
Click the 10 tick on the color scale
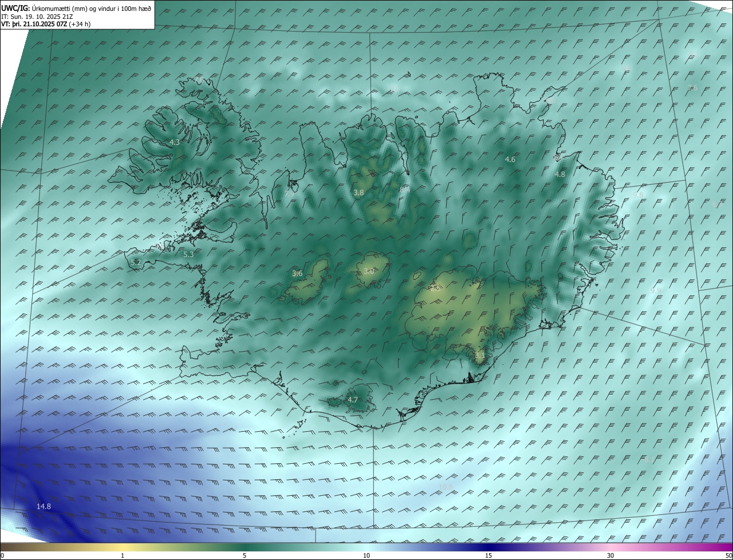[x=366, y=555]
